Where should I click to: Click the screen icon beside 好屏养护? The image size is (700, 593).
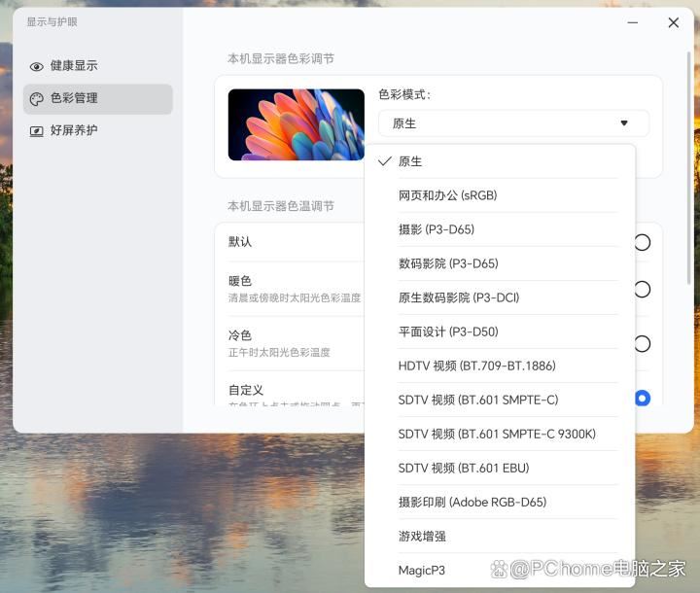(37, 131)
